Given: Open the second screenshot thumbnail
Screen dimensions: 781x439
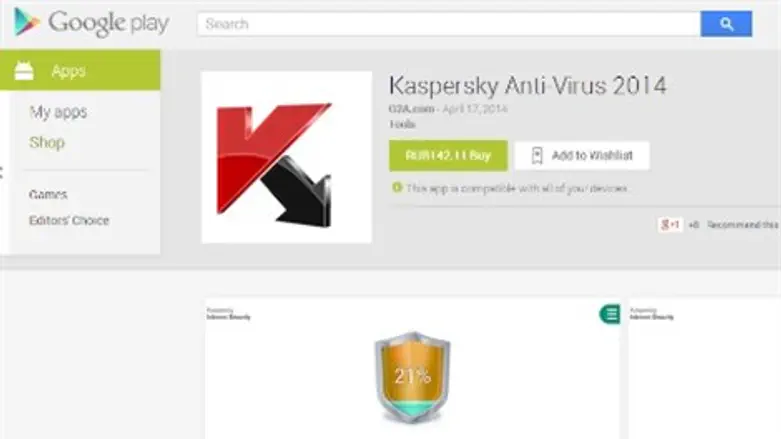Looking at the screenshot, I should click(x=704, y=369).
